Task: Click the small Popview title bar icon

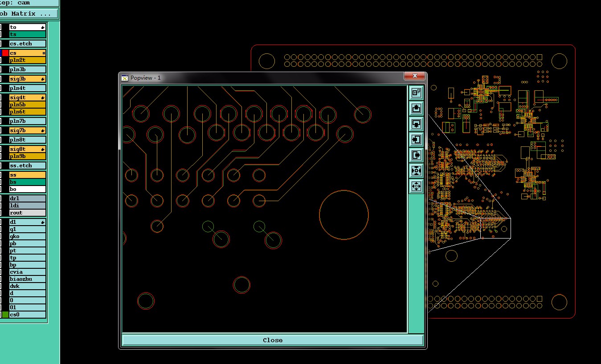Action: click(x=125, y=78)
